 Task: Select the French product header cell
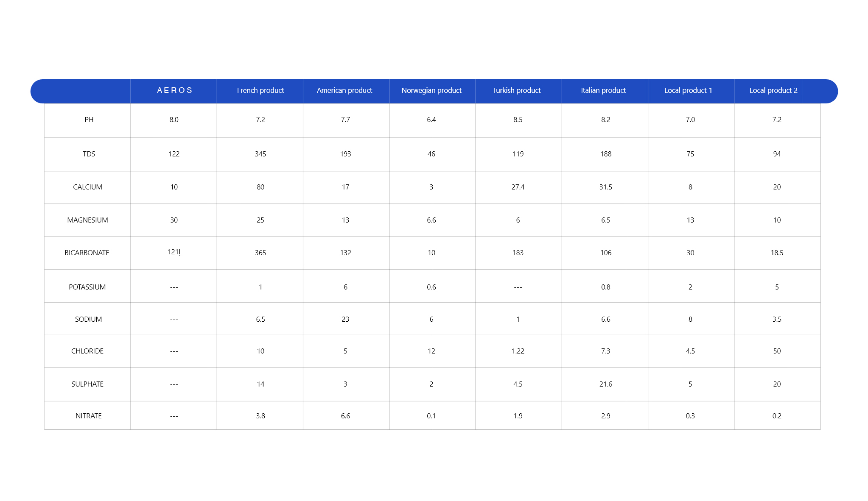[260, 90]
